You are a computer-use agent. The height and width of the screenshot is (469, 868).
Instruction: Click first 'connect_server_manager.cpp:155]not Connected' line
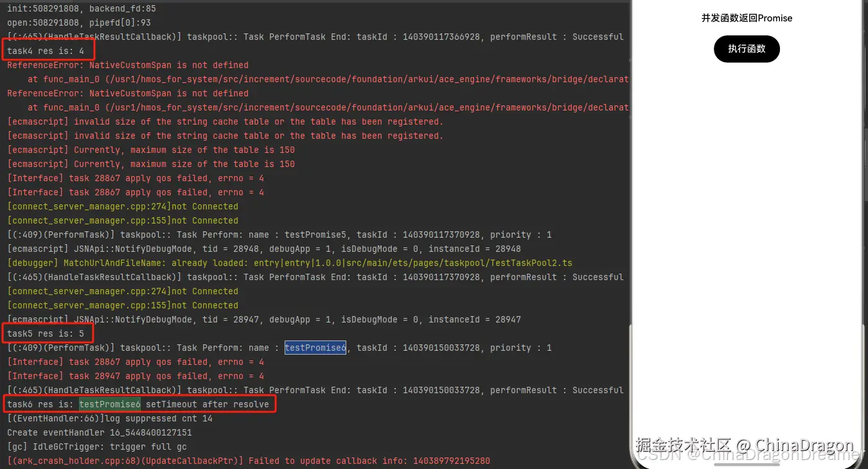(123, 220)
